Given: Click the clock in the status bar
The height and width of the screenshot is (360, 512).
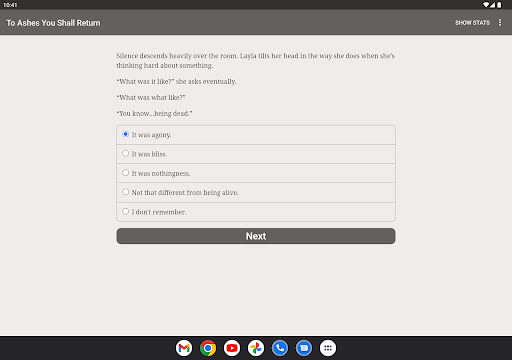Looking at the screenshot, I should click(x=10, y=5).
